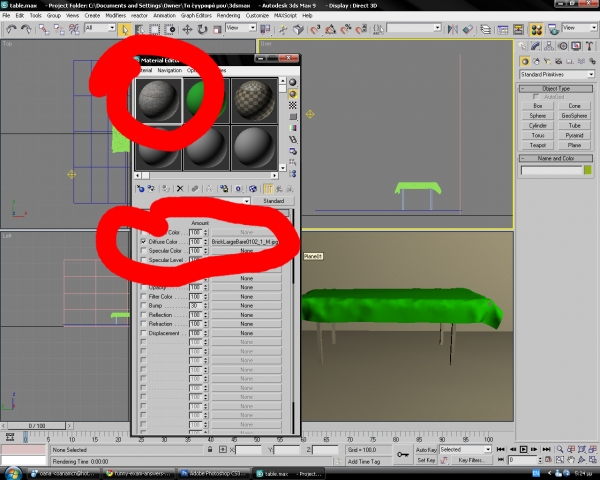The image size is (600, 480).
Task: Click the Mirror tool icon
Action: (453, 29)
